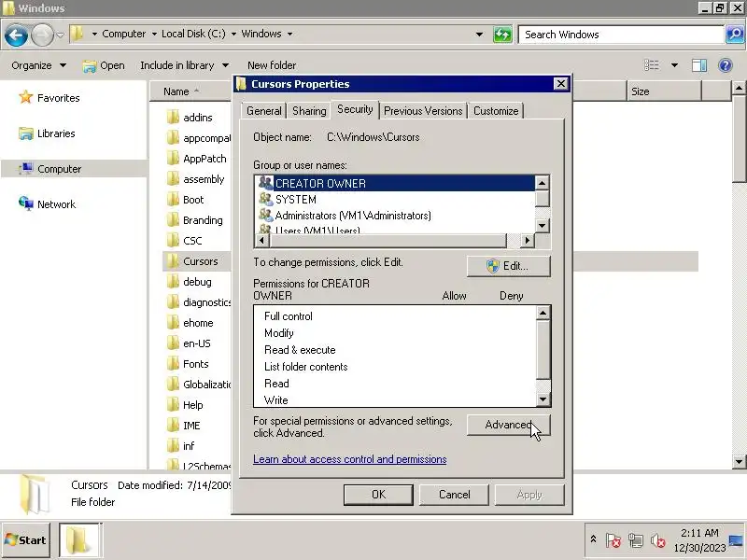The height and width of the screenshot is (560, 747).
Task: Select Libraries in navigation pane
Action: (x=47, y=133)
